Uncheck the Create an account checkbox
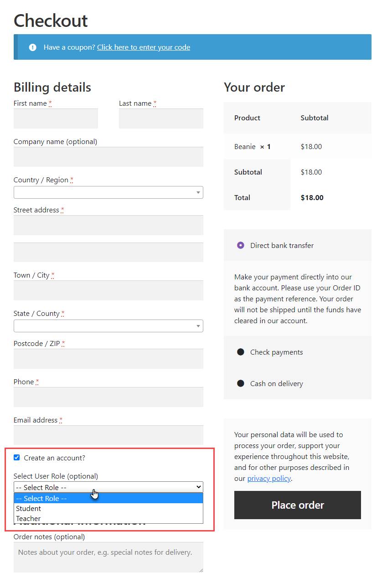This screenshot has height=588, width=387. (17, 458)
